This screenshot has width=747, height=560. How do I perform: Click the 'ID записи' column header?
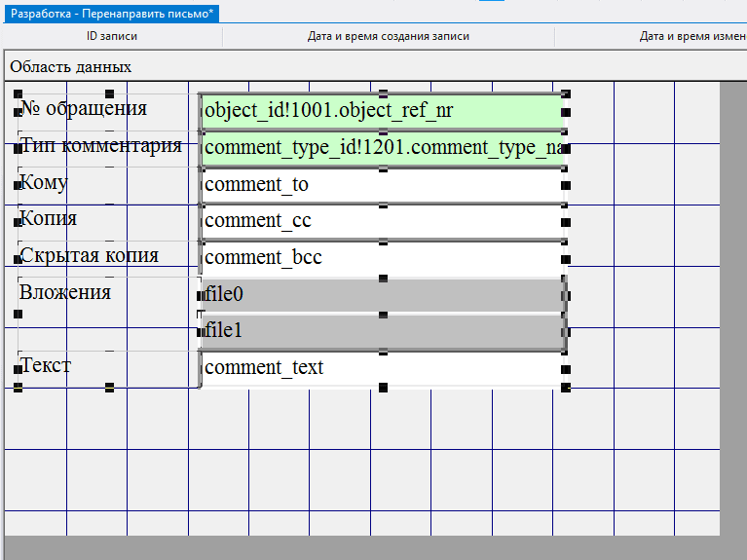[x=112, y=37]
